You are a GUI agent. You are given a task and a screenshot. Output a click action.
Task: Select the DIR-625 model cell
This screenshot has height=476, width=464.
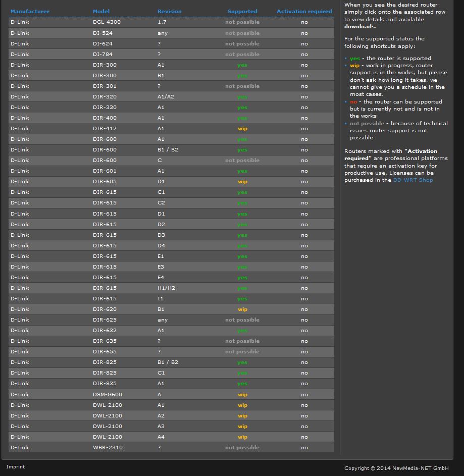point(105,320)
